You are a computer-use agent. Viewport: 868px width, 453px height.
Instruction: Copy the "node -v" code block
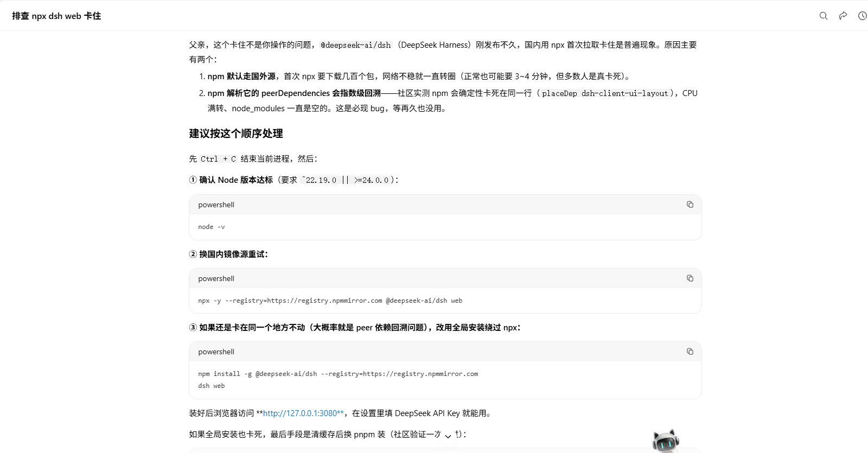(690, 205)
